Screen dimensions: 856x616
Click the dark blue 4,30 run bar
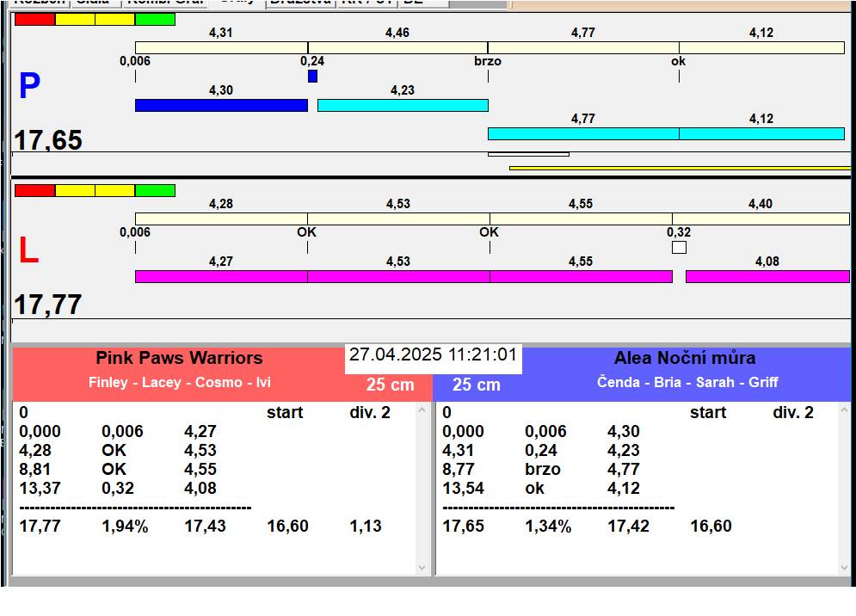221,105
